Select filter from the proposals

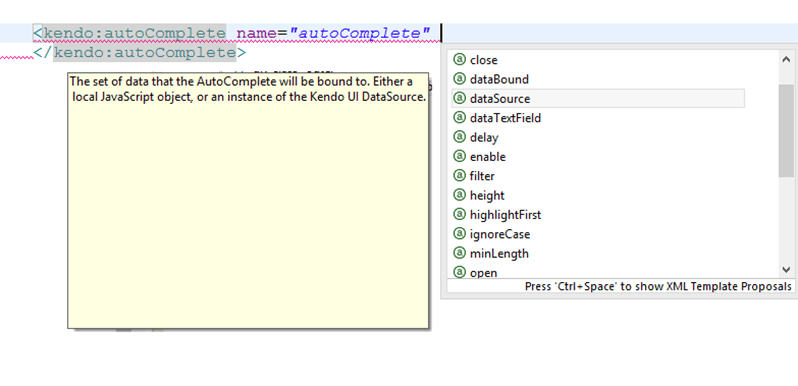pos(598,176)
